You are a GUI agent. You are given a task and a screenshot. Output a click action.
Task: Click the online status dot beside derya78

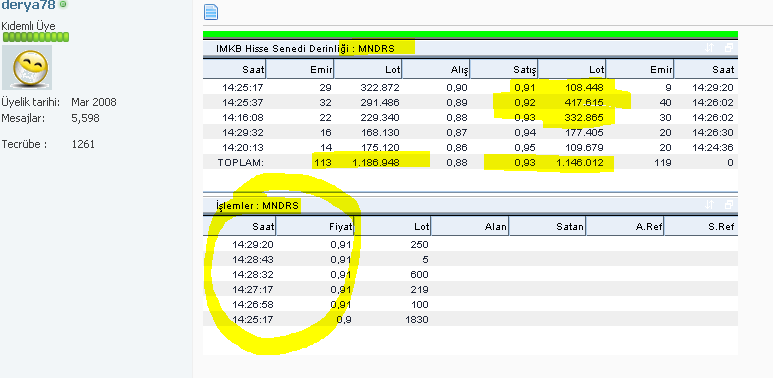63,4
